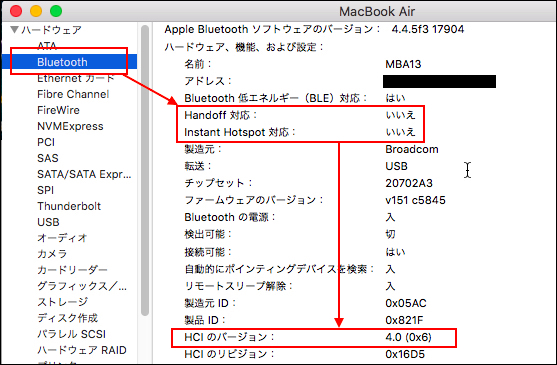Click the MacBook Air window title
557x365 pixels.
coord(377,11)
